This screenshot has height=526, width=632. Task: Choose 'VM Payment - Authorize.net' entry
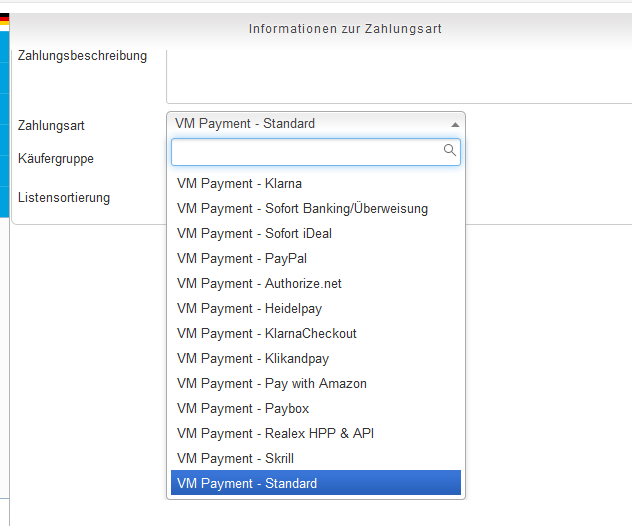(x=259, y=284)
